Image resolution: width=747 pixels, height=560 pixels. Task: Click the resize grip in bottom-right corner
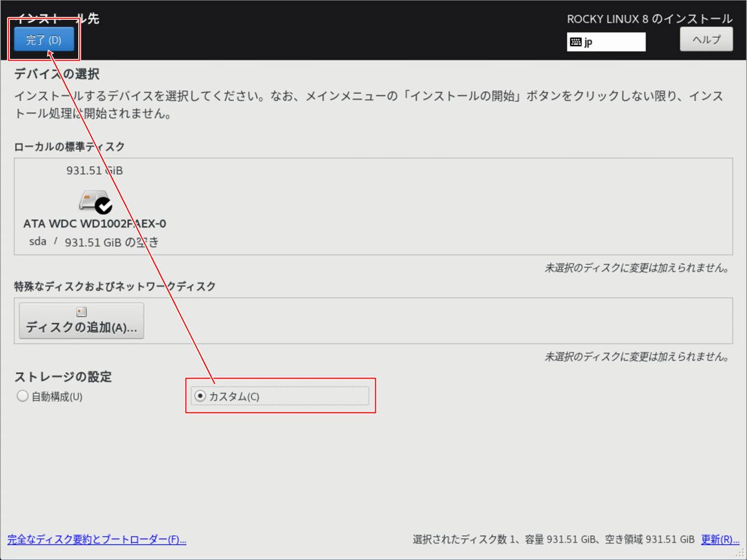(x=740, y=553)
